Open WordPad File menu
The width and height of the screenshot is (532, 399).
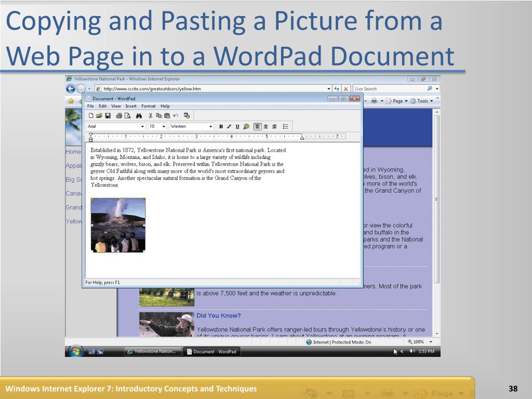[x=90, y=106]
